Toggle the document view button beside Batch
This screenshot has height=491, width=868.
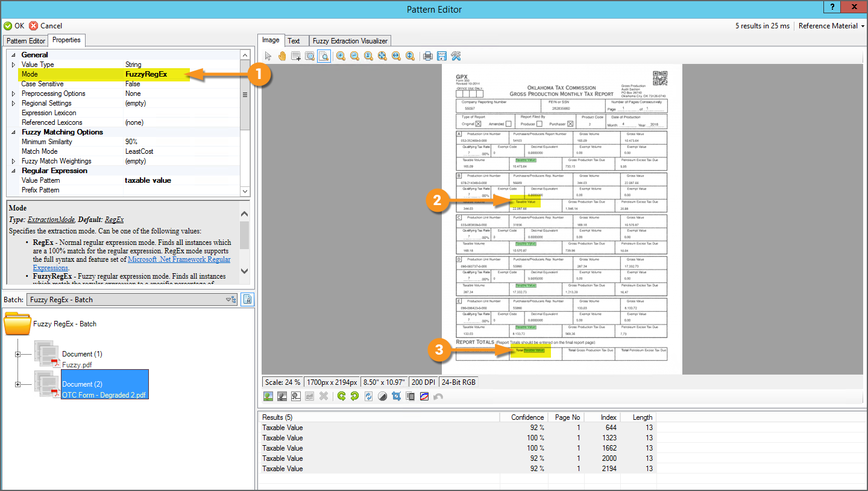click(x=247, y=299)
